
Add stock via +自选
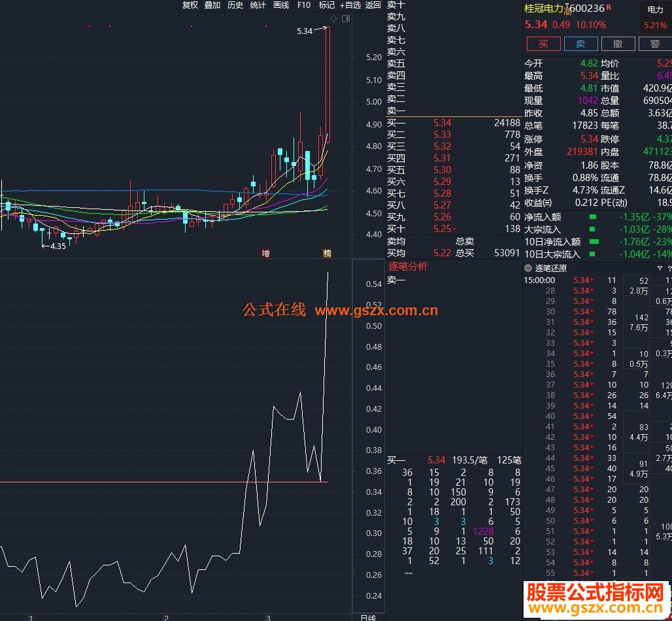point(350,5)
